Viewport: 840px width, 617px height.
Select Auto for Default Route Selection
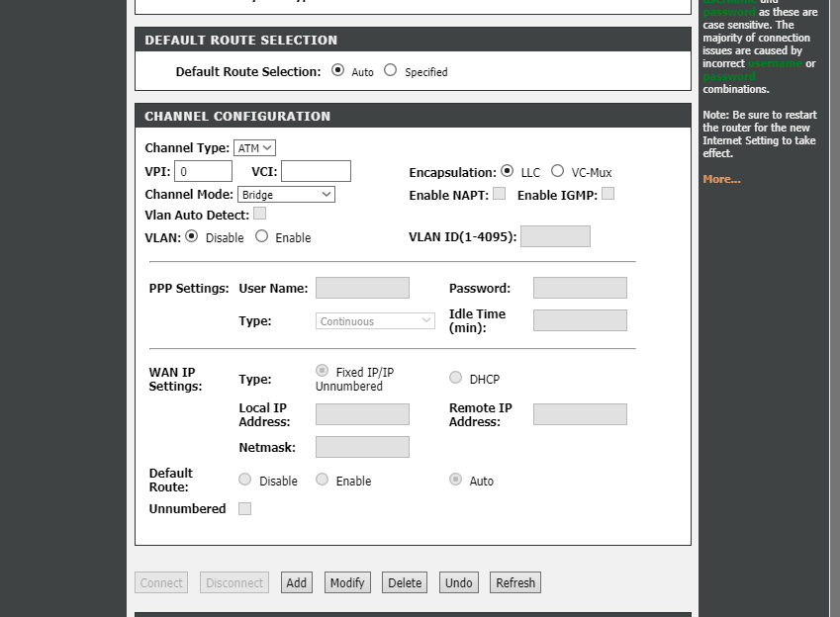pos(338,70)
